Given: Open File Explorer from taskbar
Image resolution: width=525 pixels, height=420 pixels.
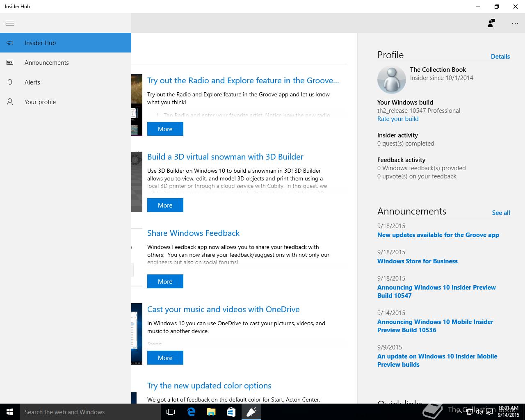Looking at the screenshot, I should pos(211,412).
